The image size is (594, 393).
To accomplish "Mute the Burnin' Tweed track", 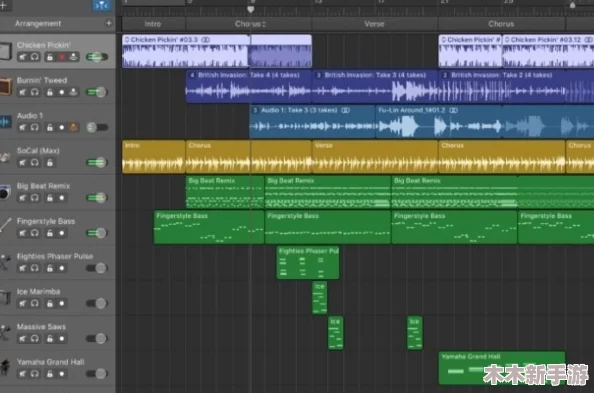I will (23, 92).
